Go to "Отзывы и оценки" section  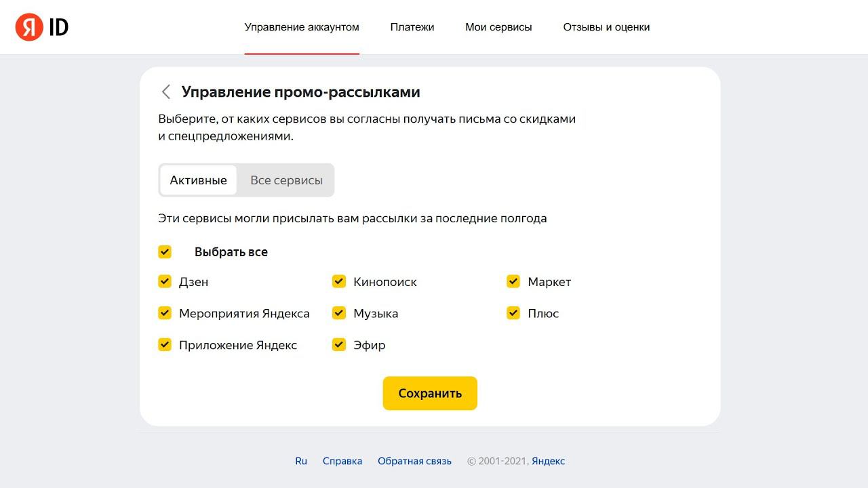pos(606,27)
